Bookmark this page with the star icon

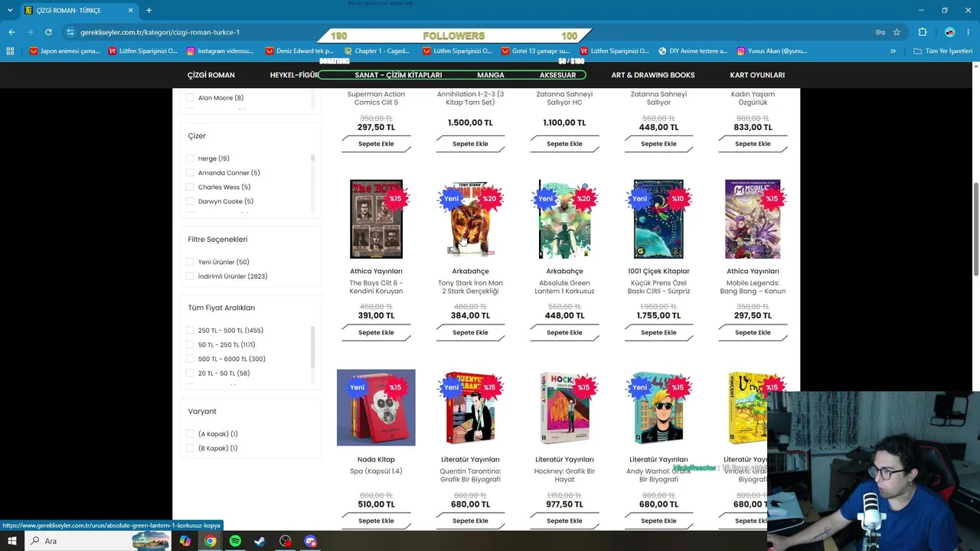[897, 32]
